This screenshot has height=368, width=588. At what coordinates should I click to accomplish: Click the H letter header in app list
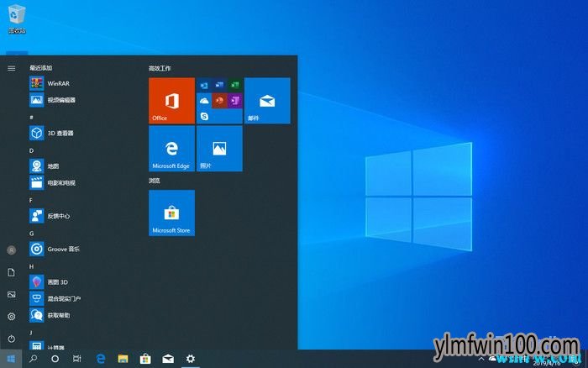pos(32,266)
